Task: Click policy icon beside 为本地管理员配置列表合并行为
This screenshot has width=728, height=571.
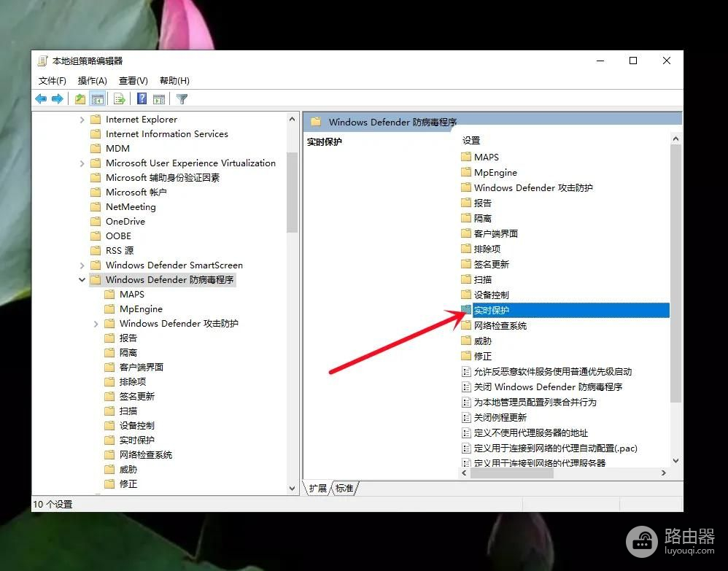Action: (x=466, y=402)
